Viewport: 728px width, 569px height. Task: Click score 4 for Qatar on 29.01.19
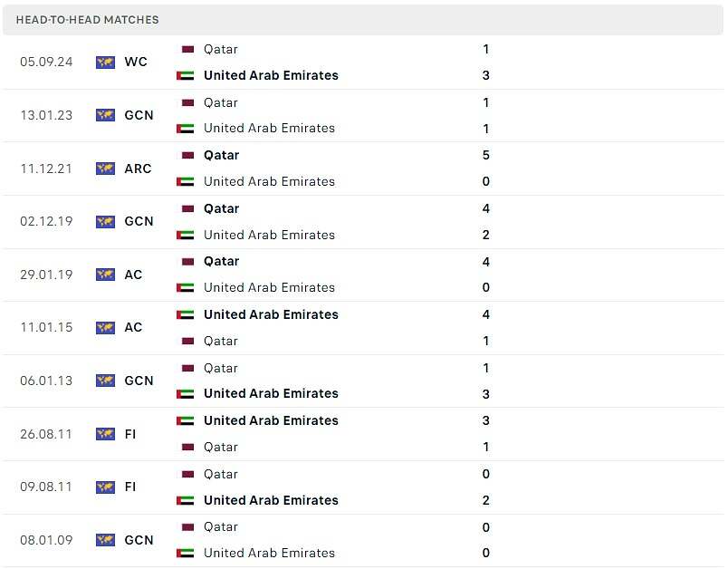[x=485, y=262]
